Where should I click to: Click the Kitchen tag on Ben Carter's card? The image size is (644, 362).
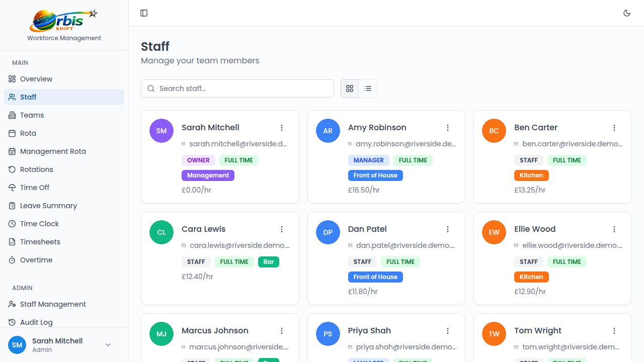click(x=531, y=175)
